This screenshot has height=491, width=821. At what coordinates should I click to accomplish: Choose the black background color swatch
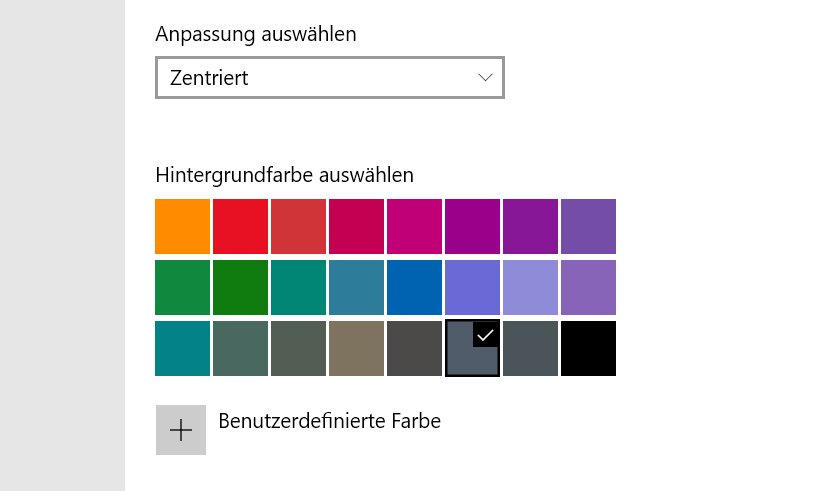click(x=588, y=349)
